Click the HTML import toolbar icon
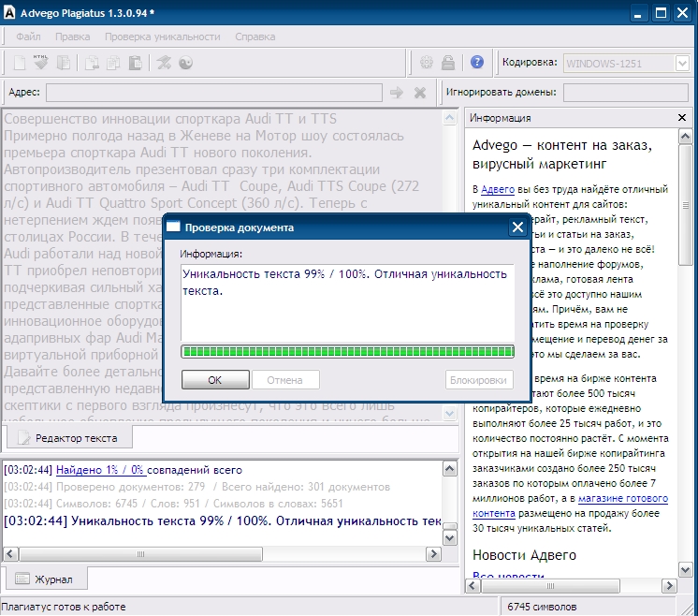The width and height of the screenshot is (698, 616). [x=41, y=64]
